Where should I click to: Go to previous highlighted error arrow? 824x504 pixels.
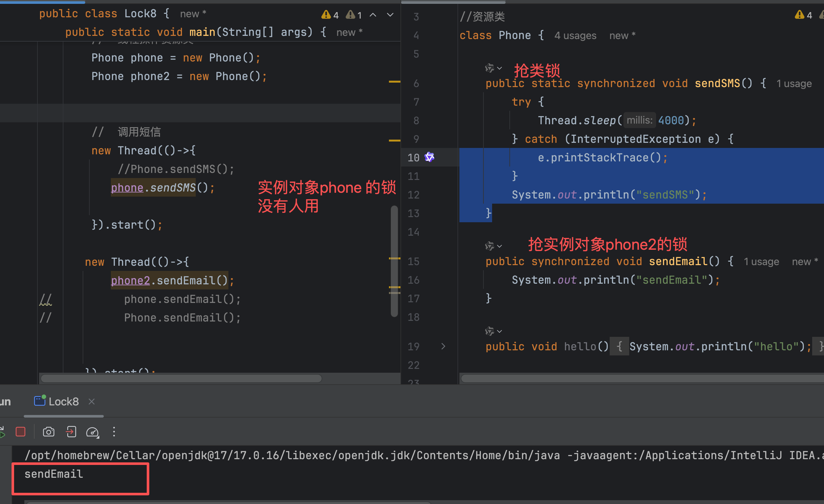pos(373,15)
